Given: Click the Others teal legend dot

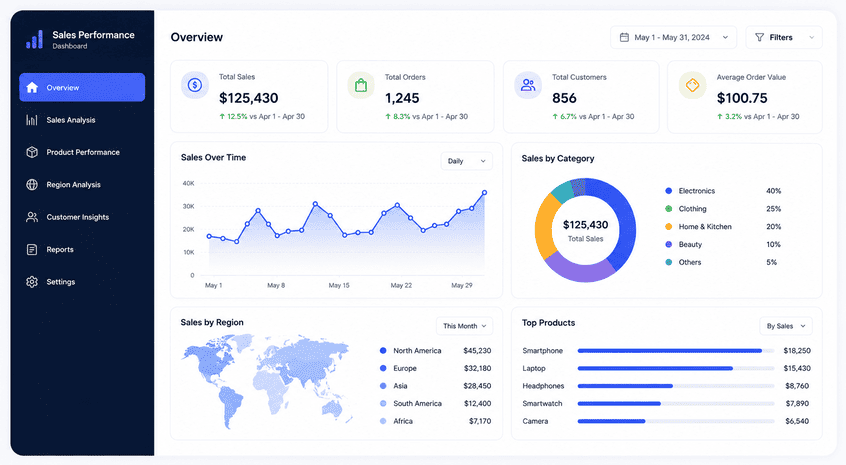Looking at the screenshot, I should coord(668,262).
